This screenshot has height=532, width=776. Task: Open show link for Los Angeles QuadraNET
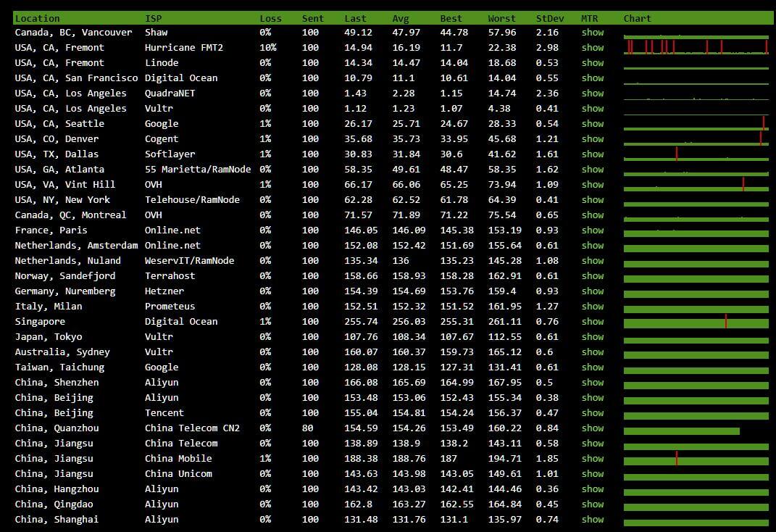(593, 93)
